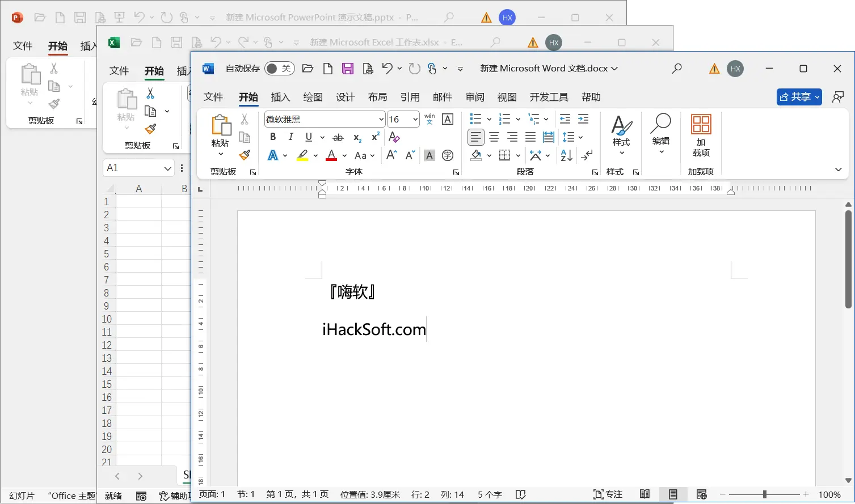Switch to Web Layout view

pyautogui.click(x=701, y=494)
